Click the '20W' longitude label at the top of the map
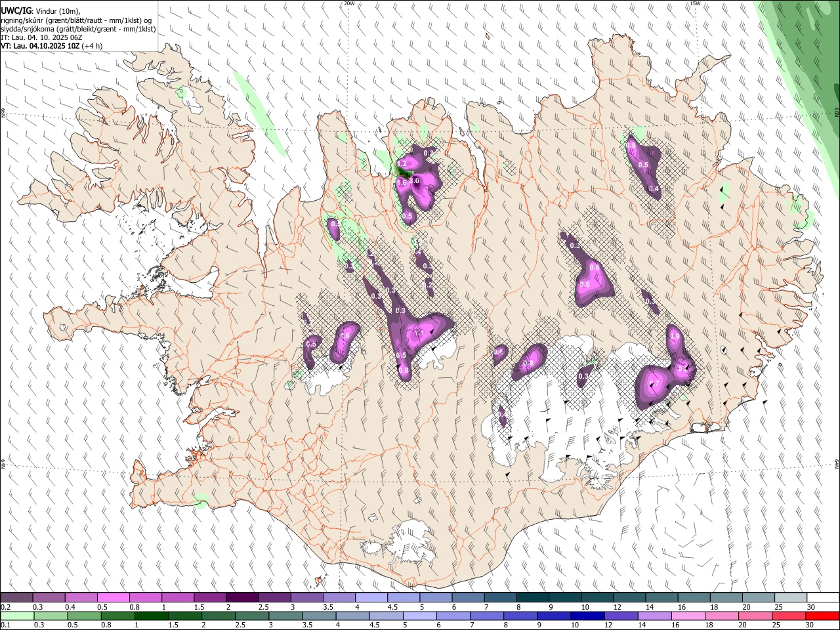Viewport: 840px width, 630px height. tap(349, 3)
